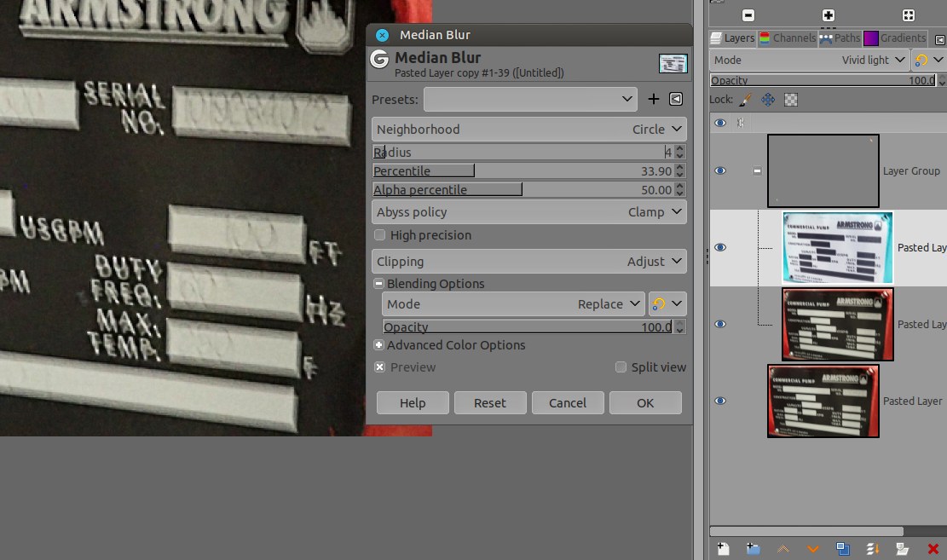This screenshot has height=560, width=947.
Task: Switch to the Layers tab
Action: (732, 38)
